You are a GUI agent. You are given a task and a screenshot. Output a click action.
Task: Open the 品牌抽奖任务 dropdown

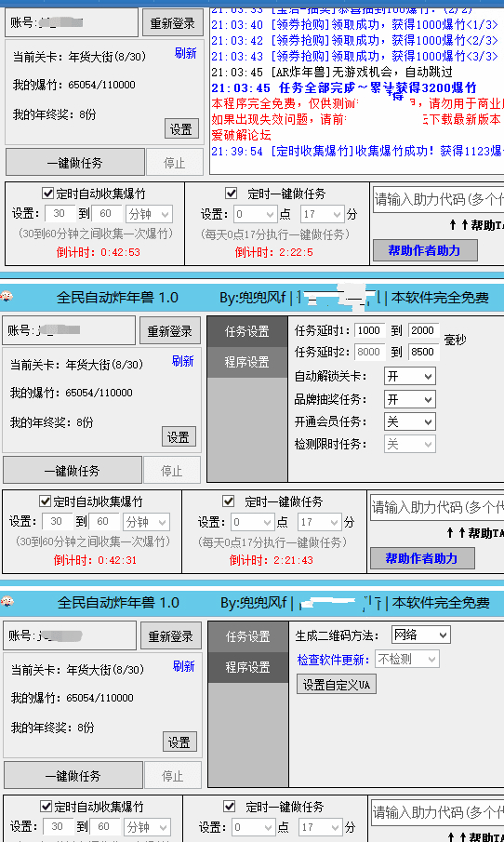coord(409,399)
